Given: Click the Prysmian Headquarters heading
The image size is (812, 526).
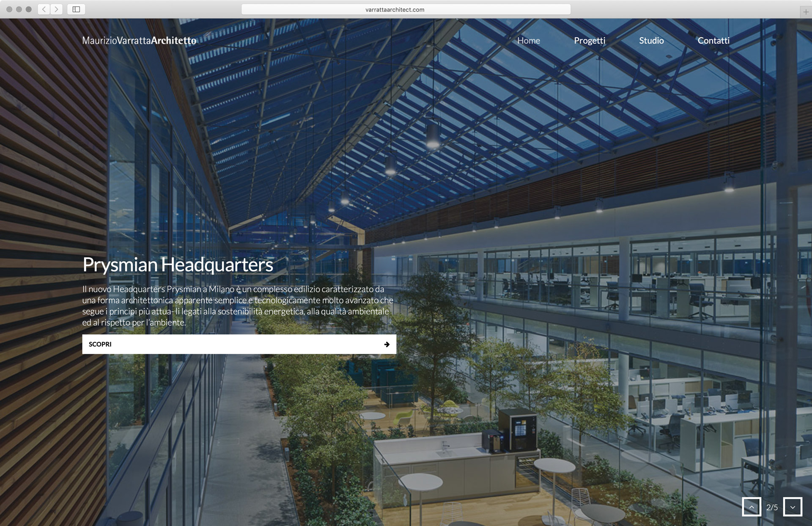Looking at the screenshot, I should tap(178, 265).
